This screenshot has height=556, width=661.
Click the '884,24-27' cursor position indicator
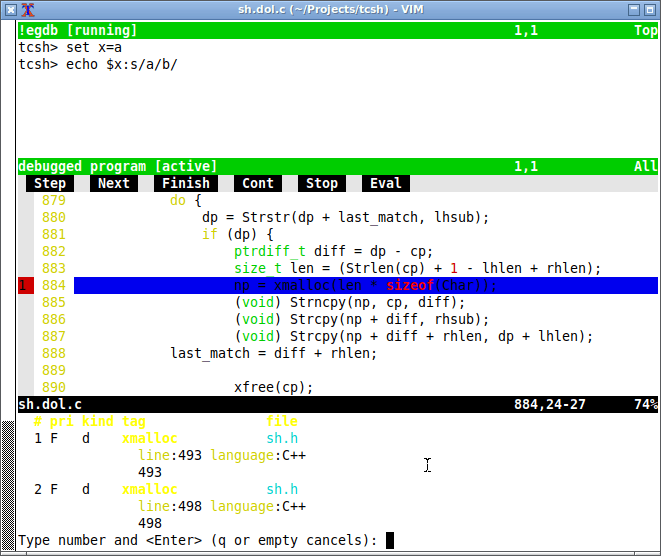550,404
